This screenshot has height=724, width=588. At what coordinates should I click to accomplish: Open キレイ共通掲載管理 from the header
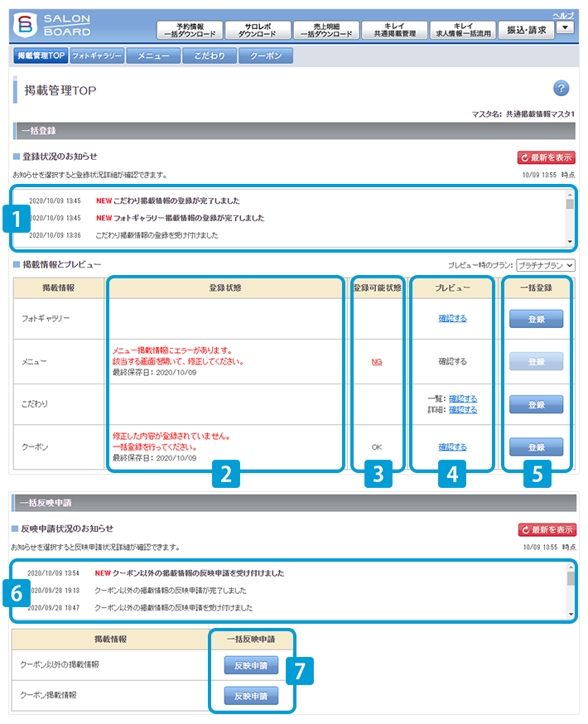[394, 30]
